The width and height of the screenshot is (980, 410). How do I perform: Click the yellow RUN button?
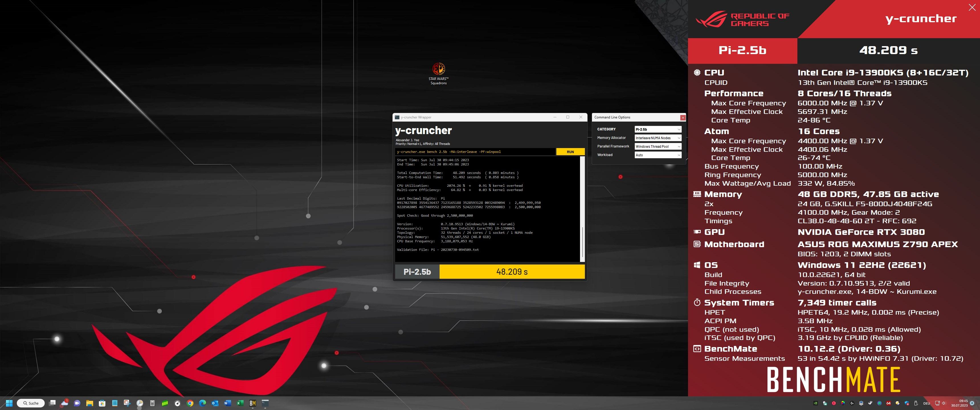click(570, 152)
